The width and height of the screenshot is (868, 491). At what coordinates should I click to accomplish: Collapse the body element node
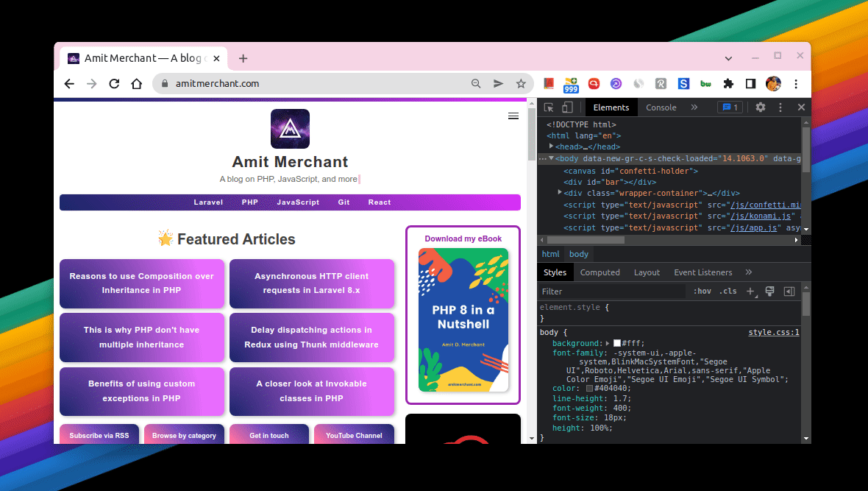tap(552, 158)
